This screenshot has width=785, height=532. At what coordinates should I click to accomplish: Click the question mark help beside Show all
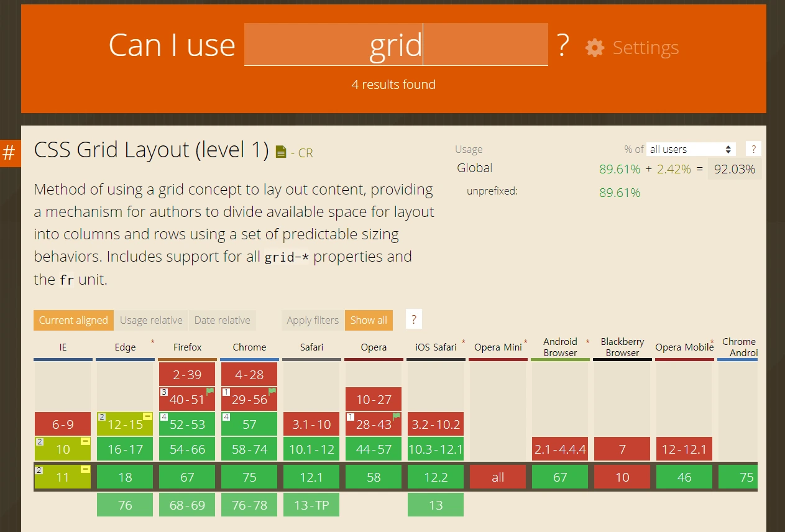414,320
